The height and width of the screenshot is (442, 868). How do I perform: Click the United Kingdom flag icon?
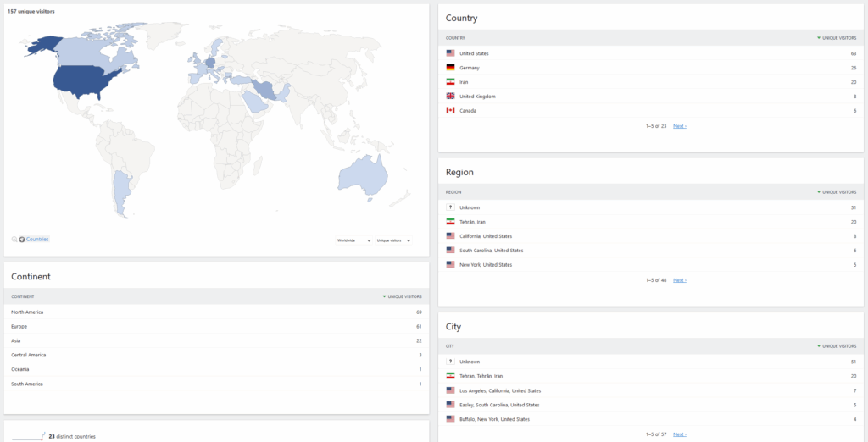[x=451, y=97]
